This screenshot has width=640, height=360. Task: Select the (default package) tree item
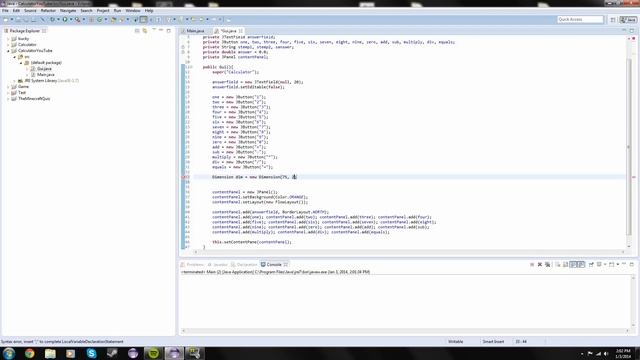point(46,63)
